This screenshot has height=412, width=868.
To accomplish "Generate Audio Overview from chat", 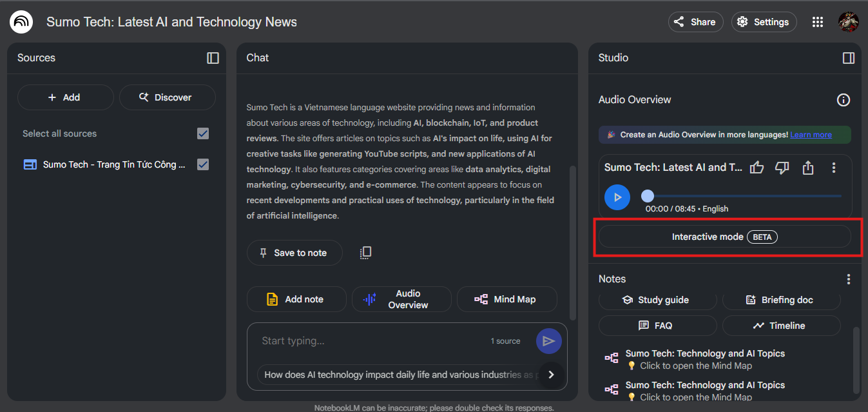I will [401, 299].
